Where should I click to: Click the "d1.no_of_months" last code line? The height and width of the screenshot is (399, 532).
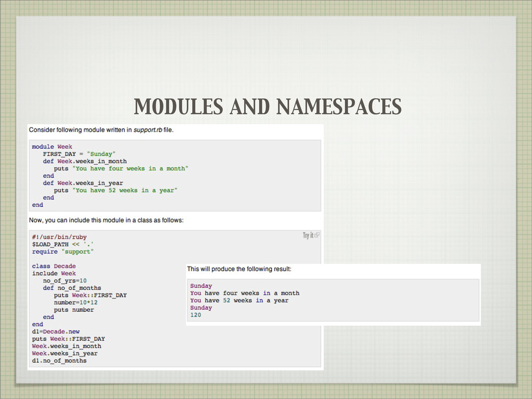[x=59, y=361]
